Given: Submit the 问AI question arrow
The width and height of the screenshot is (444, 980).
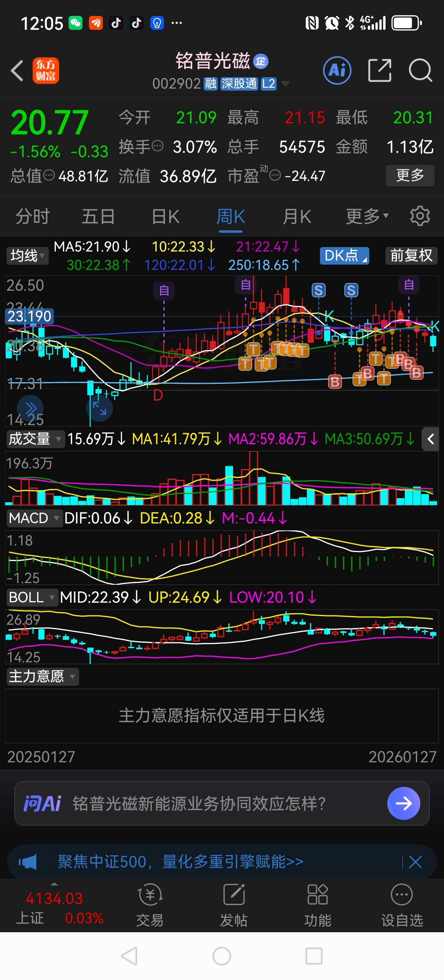Looking at the screenshot, I should click(x=404, y=803).
